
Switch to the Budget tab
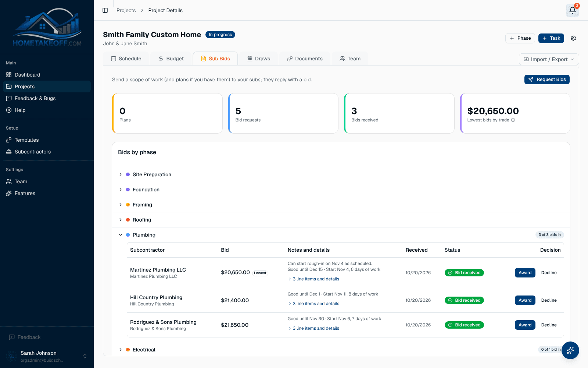[x=171, y=59]
